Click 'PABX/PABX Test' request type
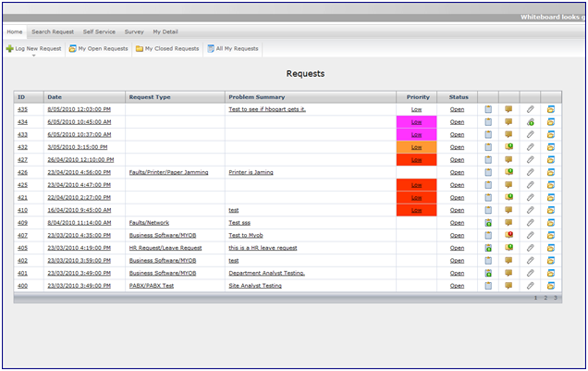588x371 pixels. point(152,286)
